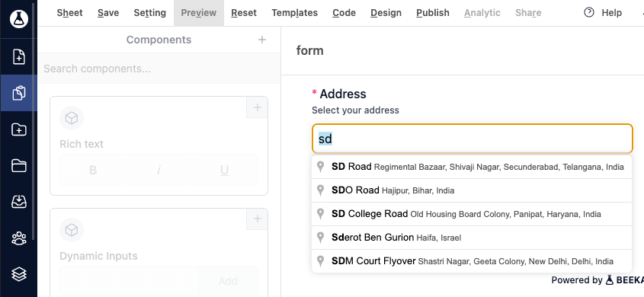
Task: Click the layers stack sidebar icon
Action: 19,274
